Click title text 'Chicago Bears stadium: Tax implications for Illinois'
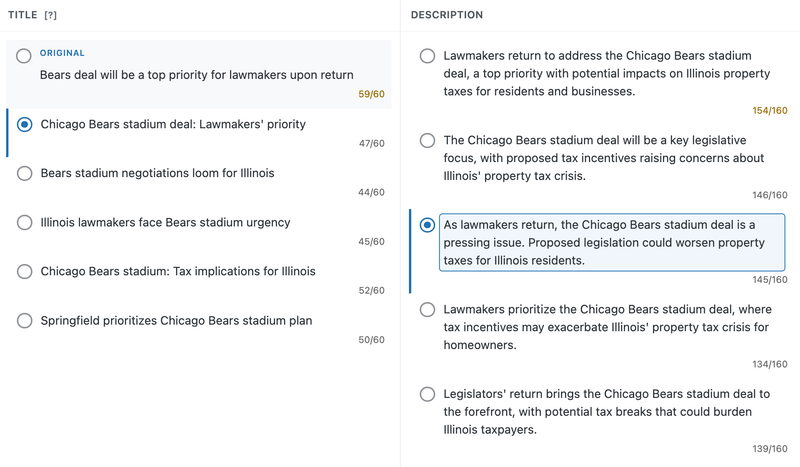 pyautogui.click(x=178, y=271)
